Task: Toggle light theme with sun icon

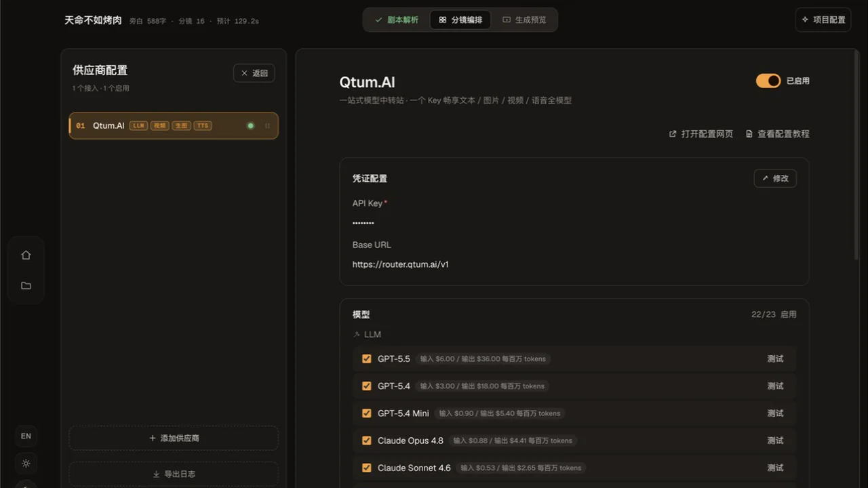Action: tap(26, 464)
